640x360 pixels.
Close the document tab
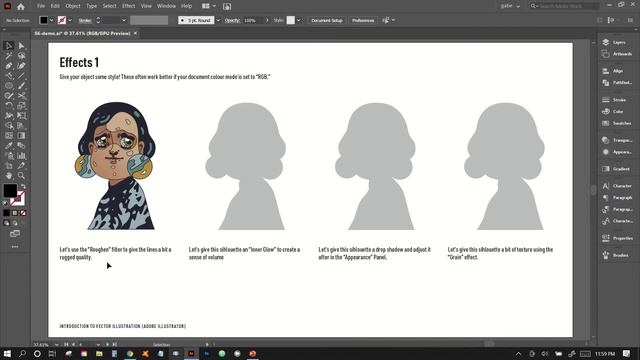click(135, 33)
